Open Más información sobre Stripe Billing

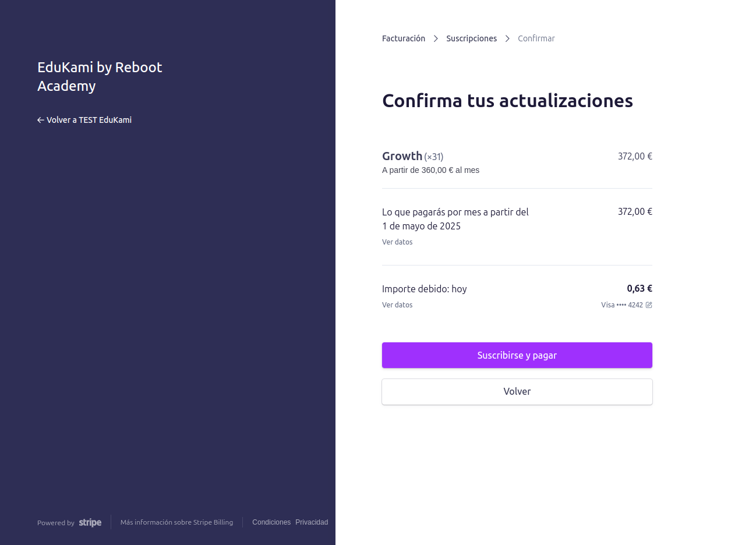pos(176,522)
